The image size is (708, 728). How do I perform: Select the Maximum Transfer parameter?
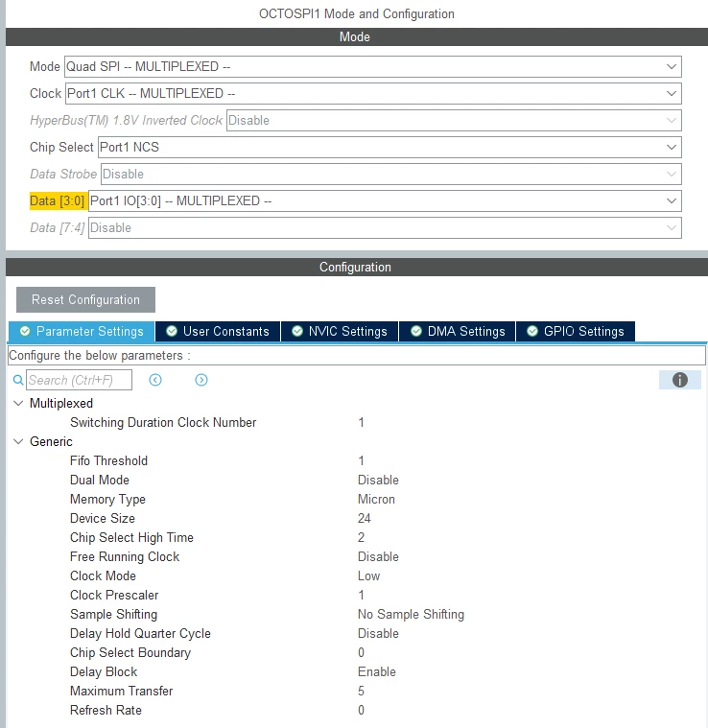coord(121,692)
